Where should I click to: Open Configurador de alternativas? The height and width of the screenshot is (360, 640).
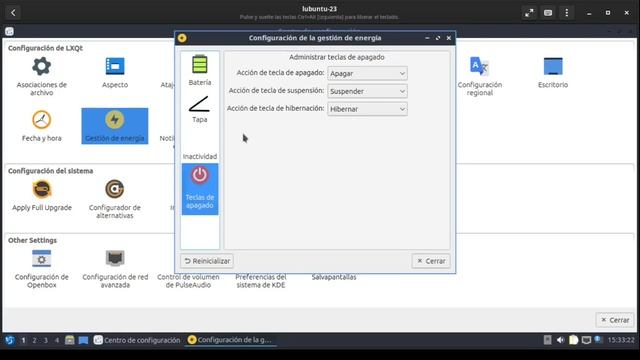click(x=115, y=199)
